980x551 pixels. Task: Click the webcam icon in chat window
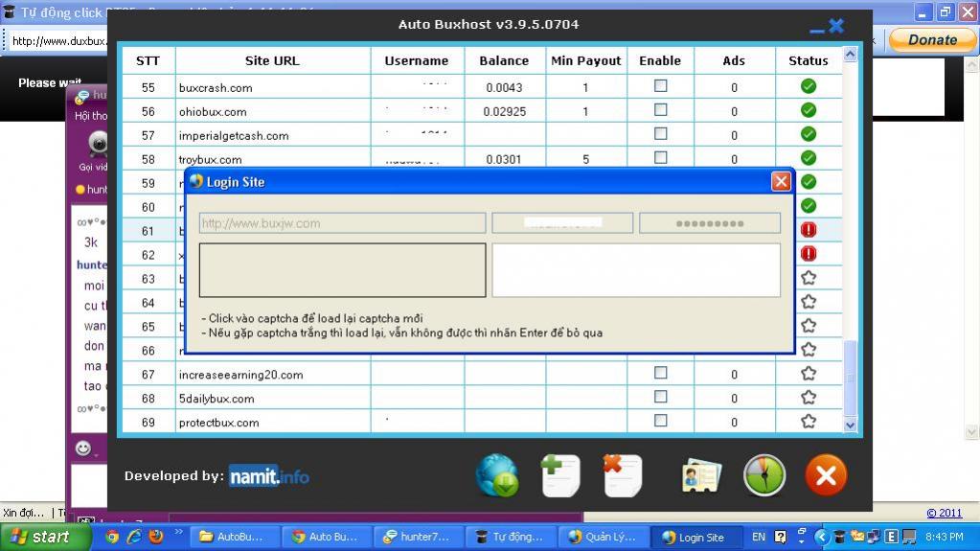[x=98, y=143]
